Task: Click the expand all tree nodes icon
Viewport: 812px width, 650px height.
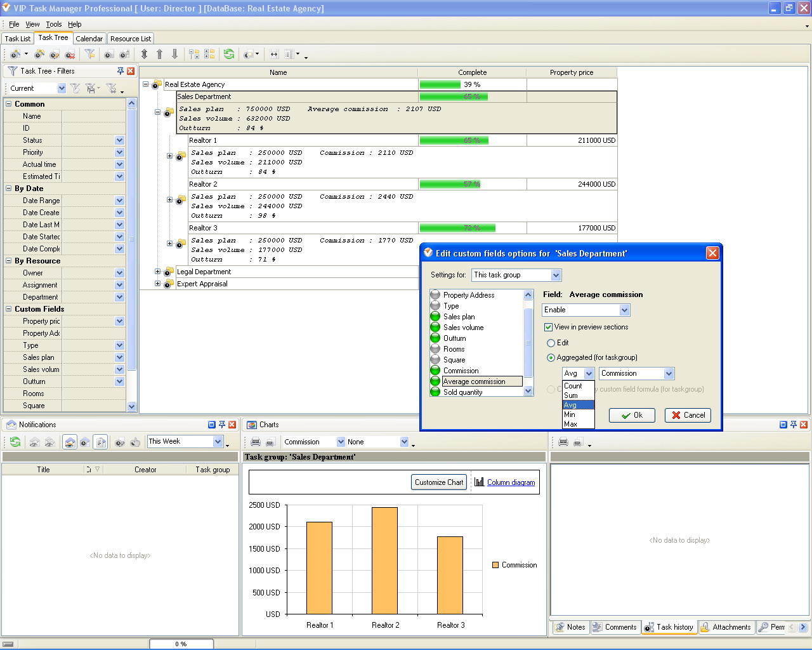Action: coord(194,55)
